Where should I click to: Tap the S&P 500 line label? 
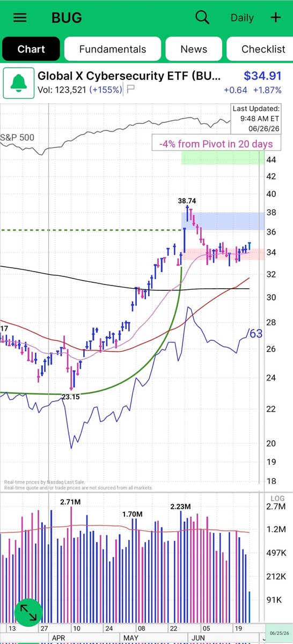17,137
